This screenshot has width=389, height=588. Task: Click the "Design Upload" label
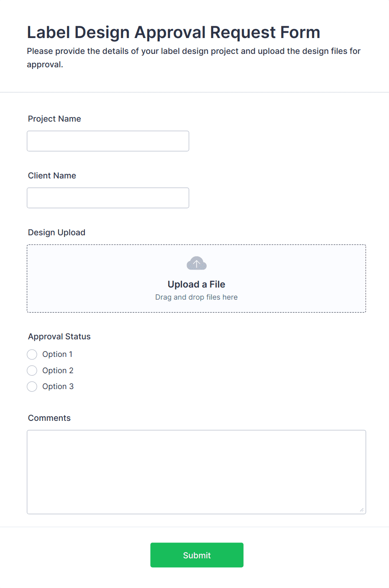[56, 232]
